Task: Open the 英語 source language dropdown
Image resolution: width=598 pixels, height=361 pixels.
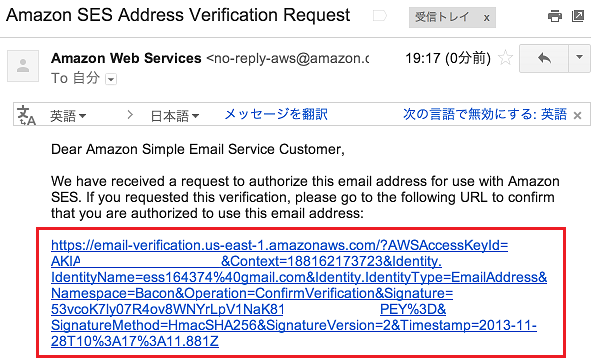Action: tap(68, 116)
